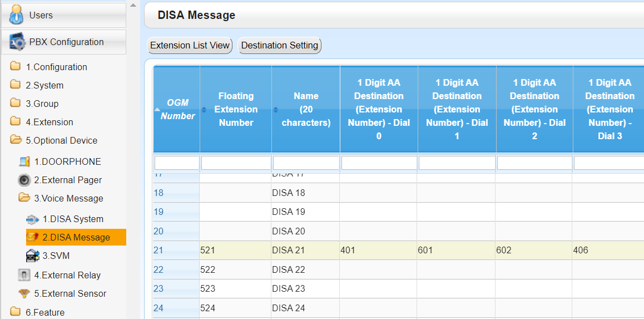This screenshot has width=644, height=319.
Task: Sort table by OGM Number column
Action: pyautogui.click(x=177, y=109)
